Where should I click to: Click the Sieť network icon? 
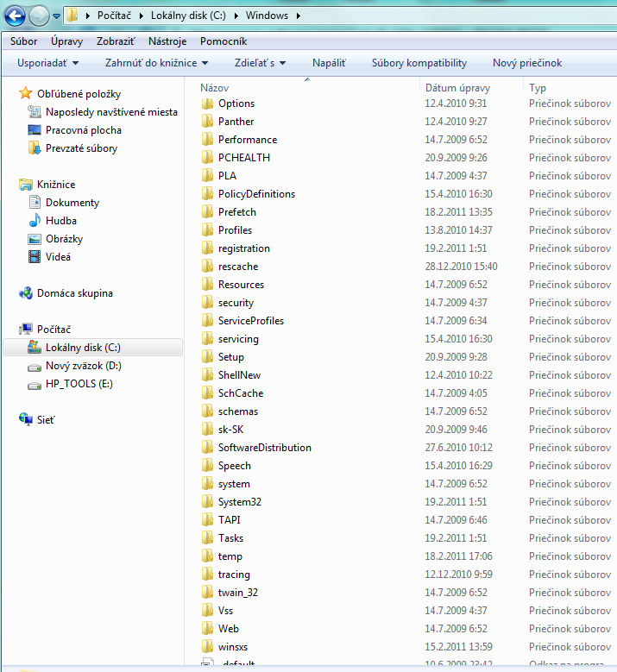coord(26,420)
